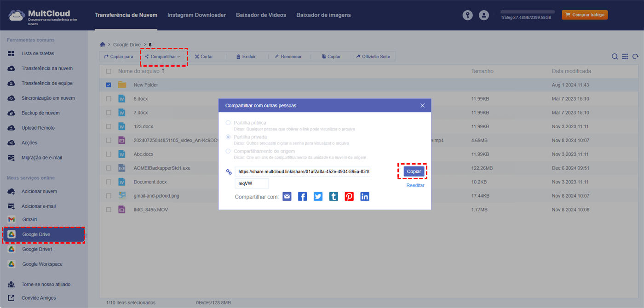Viewport: 644px width, 308px height.
Task: Click Offizielle Seite in toolbar
Action: pyautogui.click(x=373, y=57)
